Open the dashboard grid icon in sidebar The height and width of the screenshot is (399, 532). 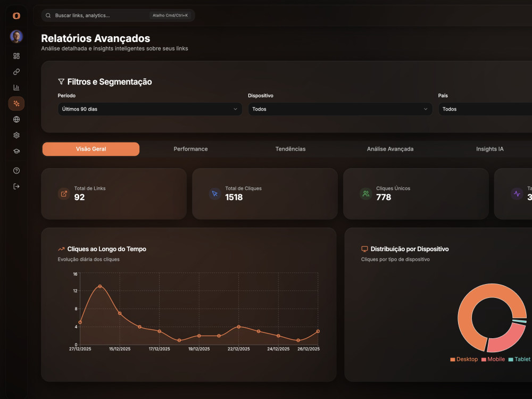pos(16,56)
